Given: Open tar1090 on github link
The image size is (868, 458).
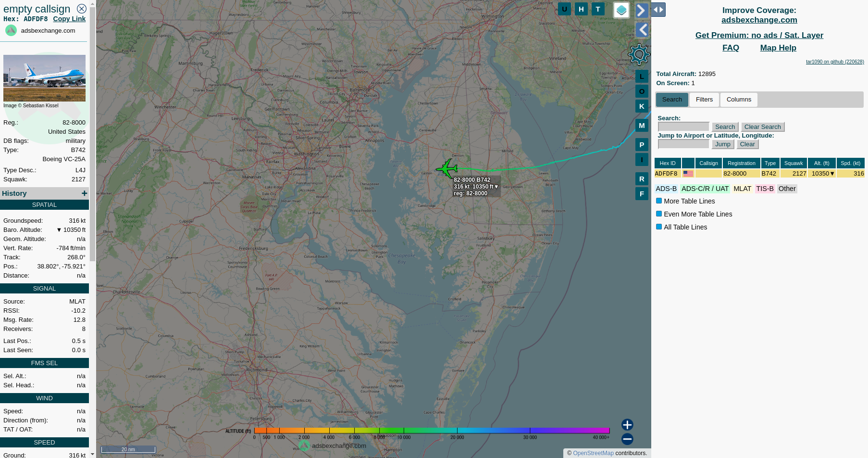Looking at the screenshot, I should [x=835, y=62].
